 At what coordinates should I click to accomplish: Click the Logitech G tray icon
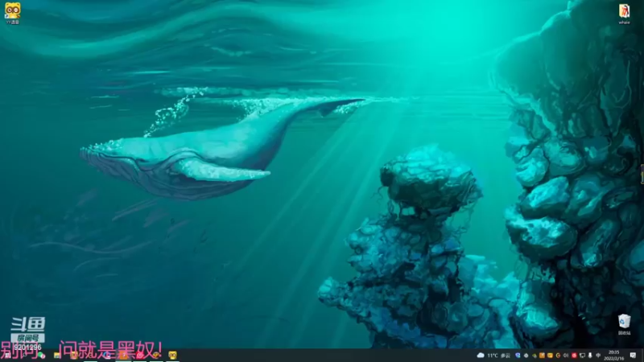[x=558, y=356]
